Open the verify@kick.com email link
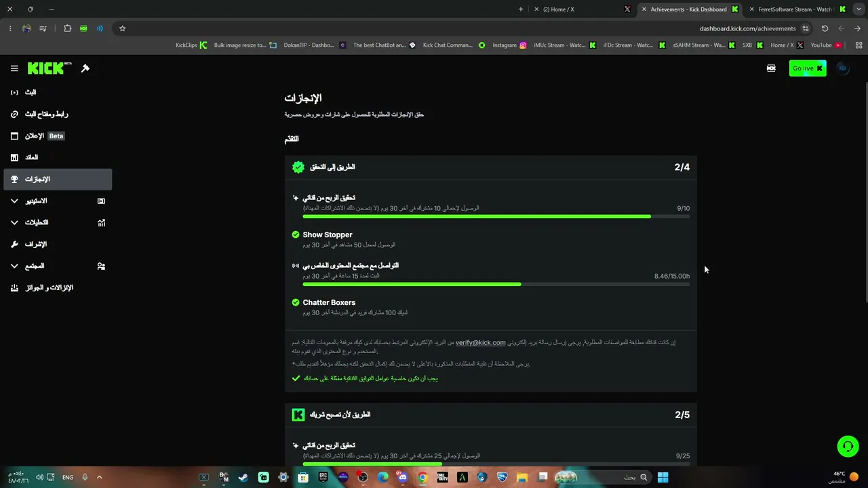The width and height of the screenshot is (868, 488). tap(480, 342)
